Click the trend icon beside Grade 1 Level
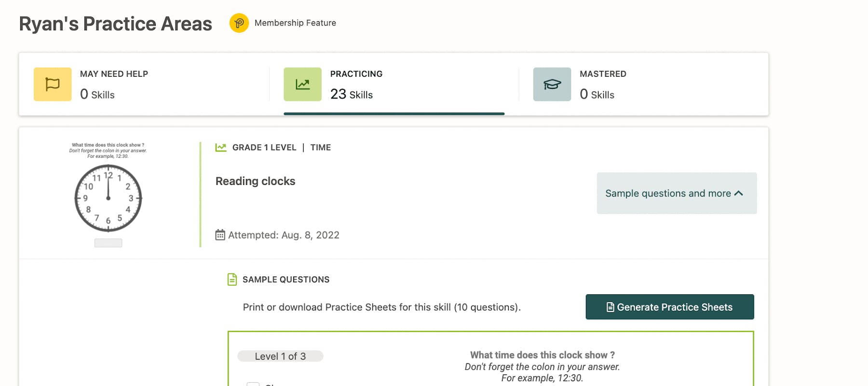The height and width of the screenshot is (386, 868). (x=221, y=148)
